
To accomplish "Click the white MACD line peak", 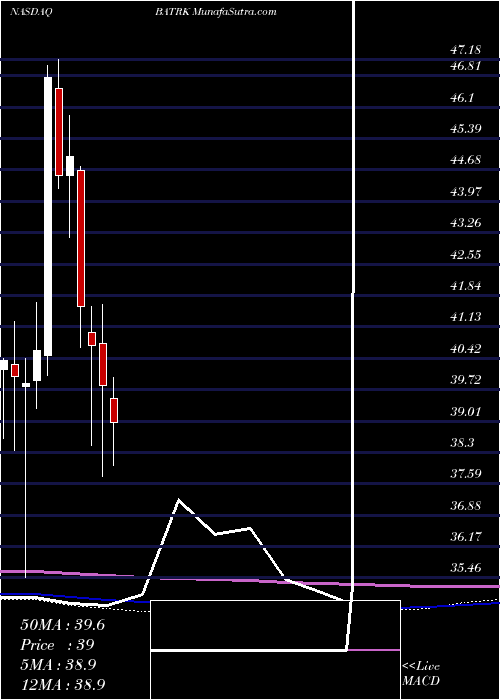I will (179, 500).
